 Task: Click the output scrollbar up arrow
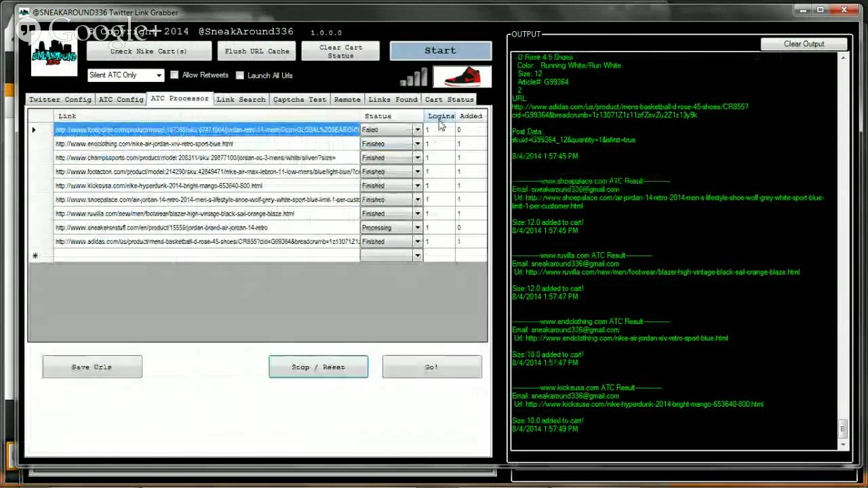coord(843,58)
